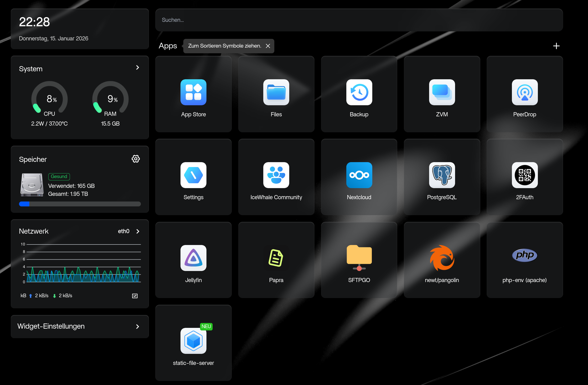Dismiss the 'Zum Sortieren Symbole ziehen' tooltip

(x=268, y=46)
